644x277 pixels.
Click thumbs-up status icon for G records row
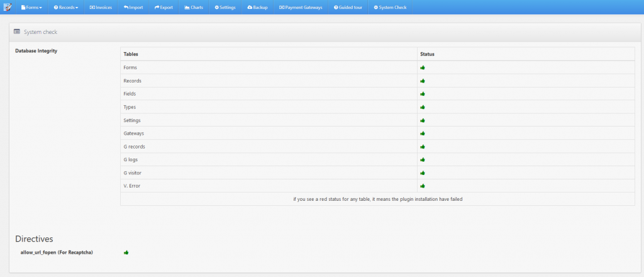coord(423,146)
